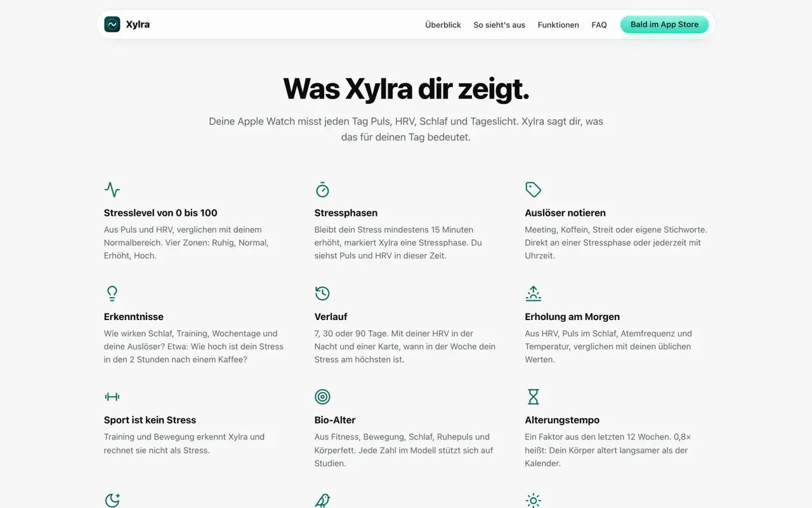Click the Bald im App Store button
Viewport: 812px width, 508px height.
point(664,25)
